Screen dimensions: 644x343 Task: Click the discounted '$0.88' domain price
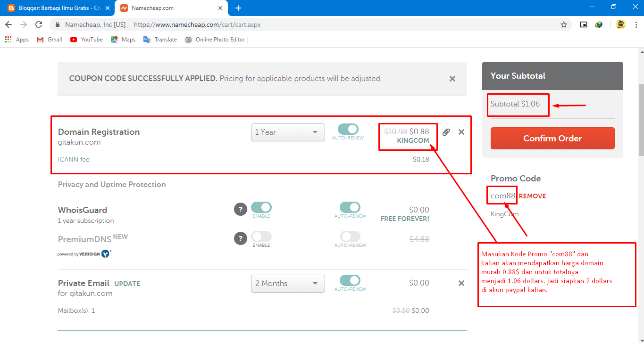pos(419,131)
